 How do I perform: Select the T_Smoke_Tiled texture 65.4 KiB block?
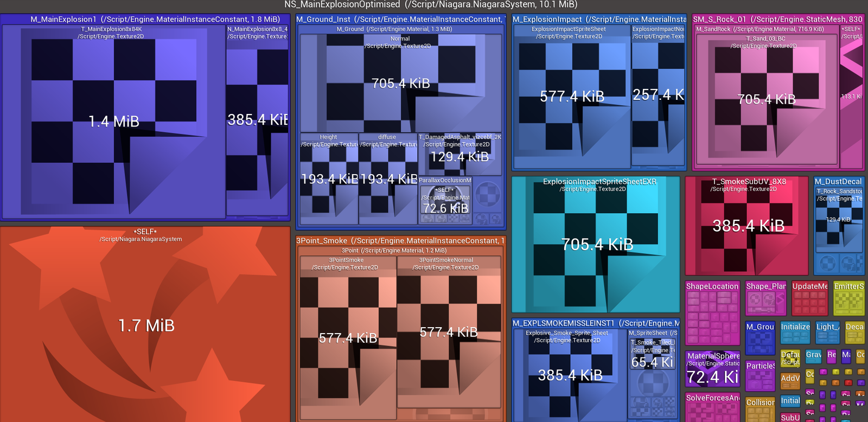(653, 354)
